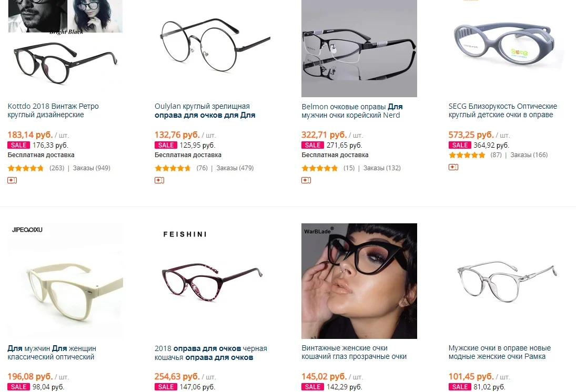Click the red coupon icon under Kottdo glasses

tap(12, 180)
